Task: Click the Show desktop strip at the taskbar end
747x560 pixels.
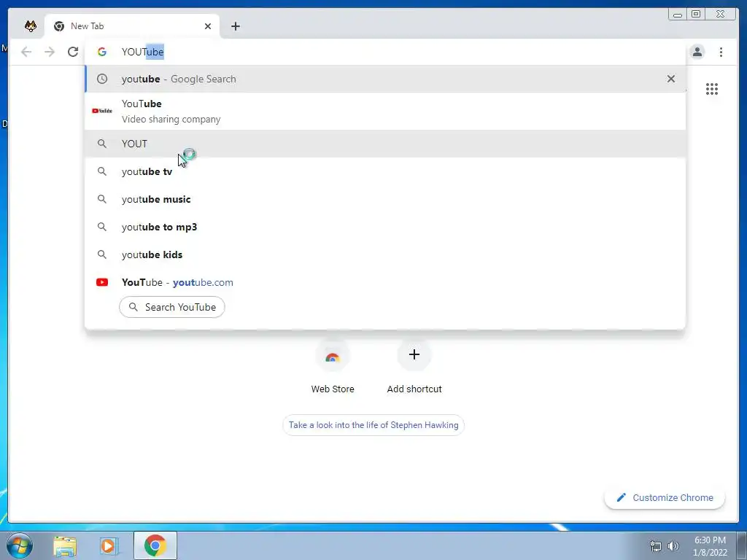Action: tap(742, 545)
